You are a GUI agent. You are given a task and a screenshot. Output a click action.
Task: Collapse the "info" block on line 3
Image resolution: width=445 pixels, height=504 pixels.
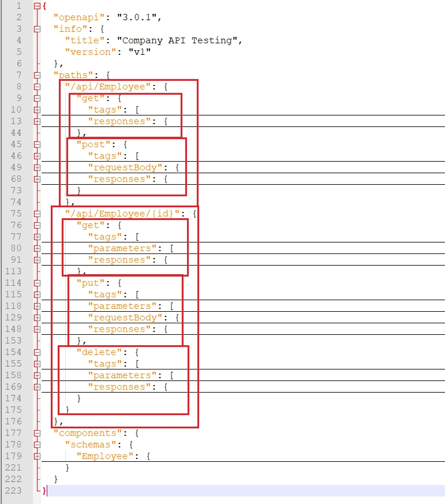pyautogui.click(x=38, y=29)
